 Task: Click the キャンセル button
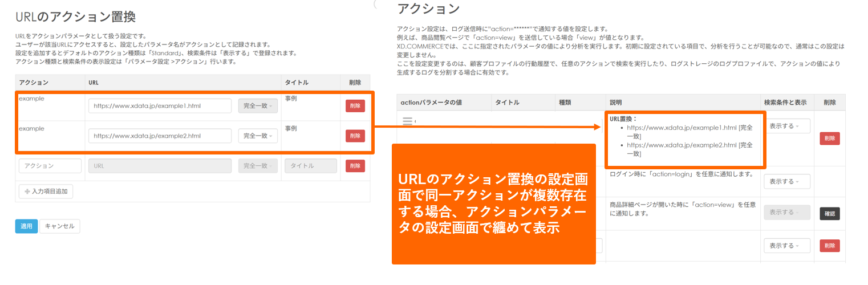pyautogui.click(x=60, y=226)
